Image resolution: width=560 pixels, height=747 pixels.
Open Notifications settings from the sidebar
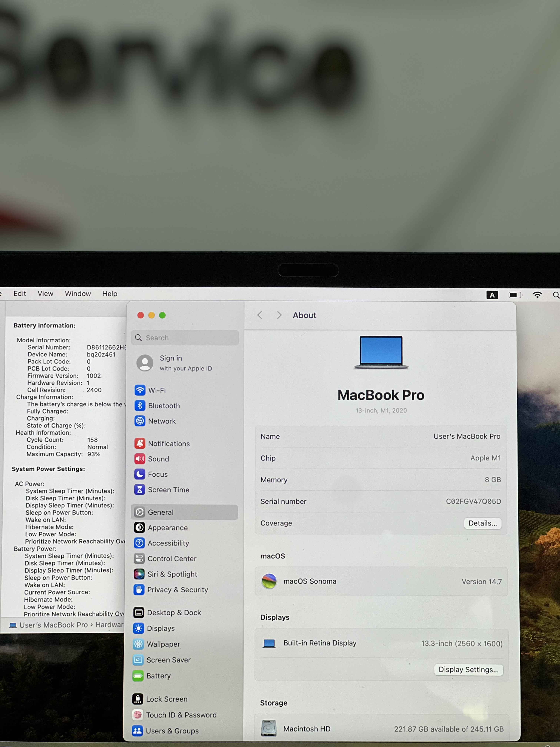[x=169, y=443]
